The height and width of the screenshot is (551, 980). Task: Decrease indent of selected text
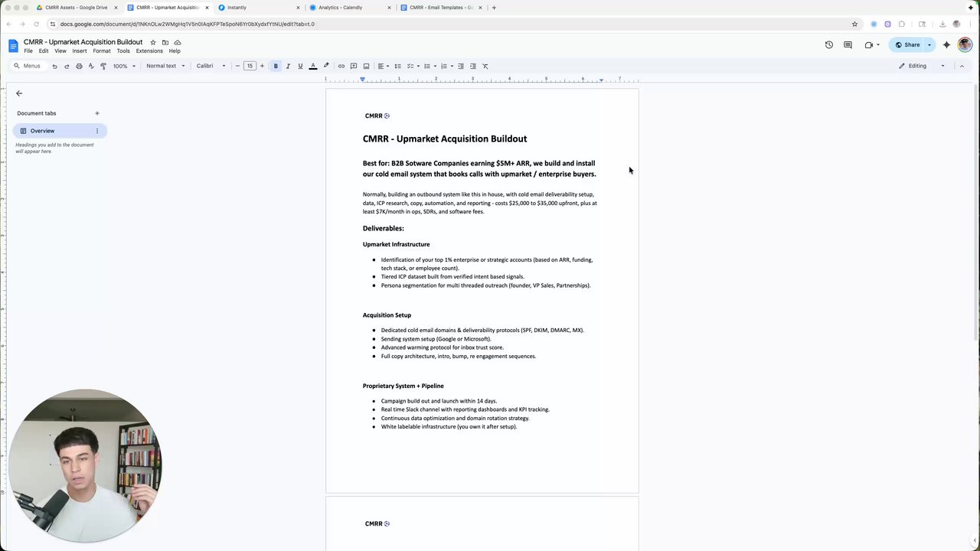coord(461,66)
